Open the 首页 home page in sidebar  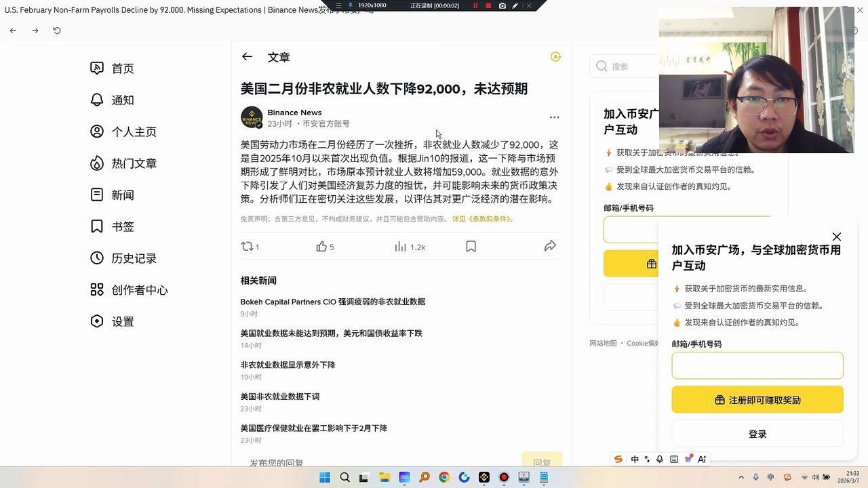[x=113, y=68]
